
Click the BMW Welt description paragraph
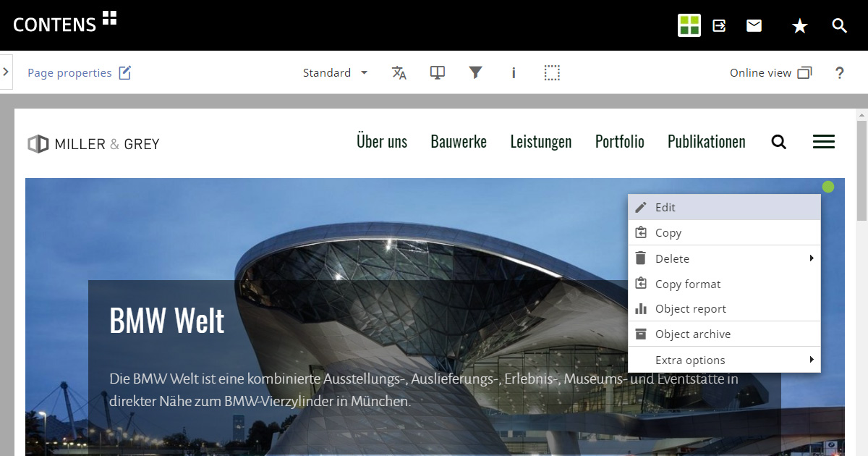(424, 389)
